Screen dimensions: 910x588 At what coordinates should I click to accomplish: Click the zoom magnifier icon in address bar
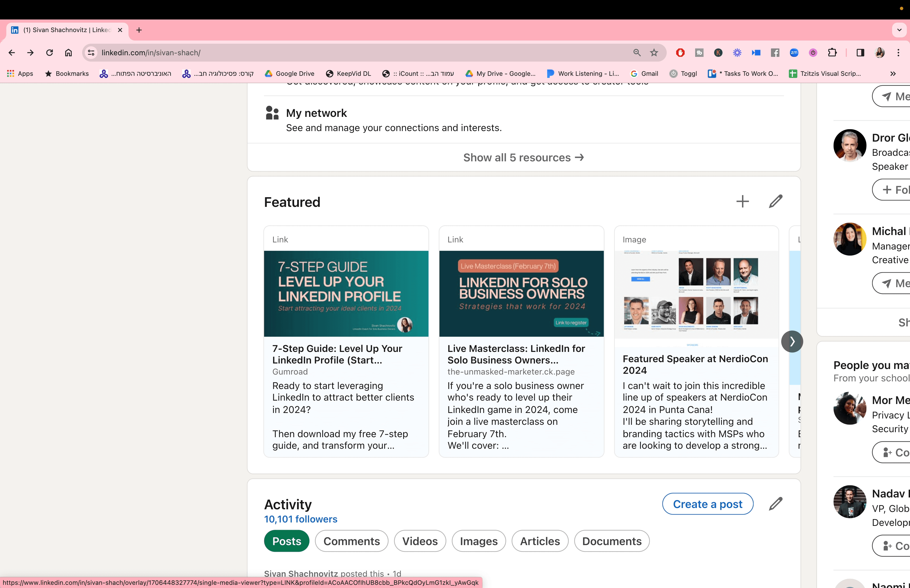pyautogui.click(x=637, y=53)
